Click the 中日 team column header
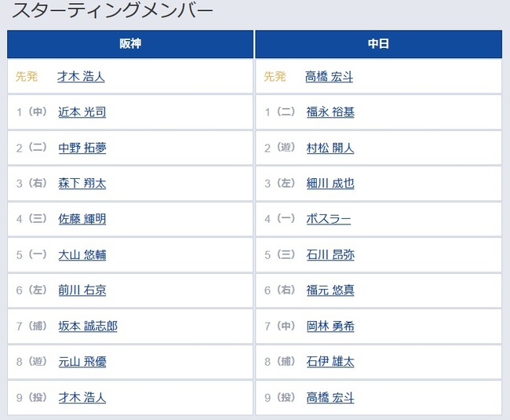Screen dimensions: 510x420 coord(379,44)
